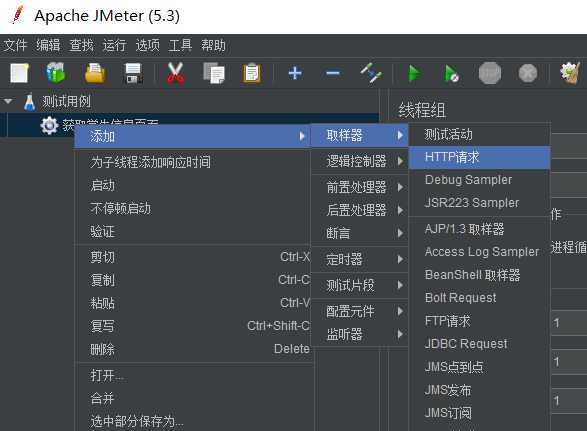Open the 帮助 menu
Screen dimensions: 587x431
(213, 46)
